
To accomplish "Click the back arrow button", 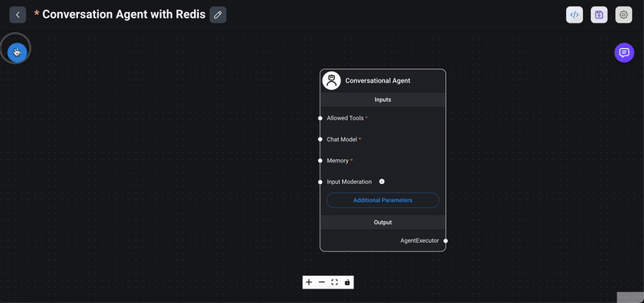I will pyautogui.click(x=18, y=14).
